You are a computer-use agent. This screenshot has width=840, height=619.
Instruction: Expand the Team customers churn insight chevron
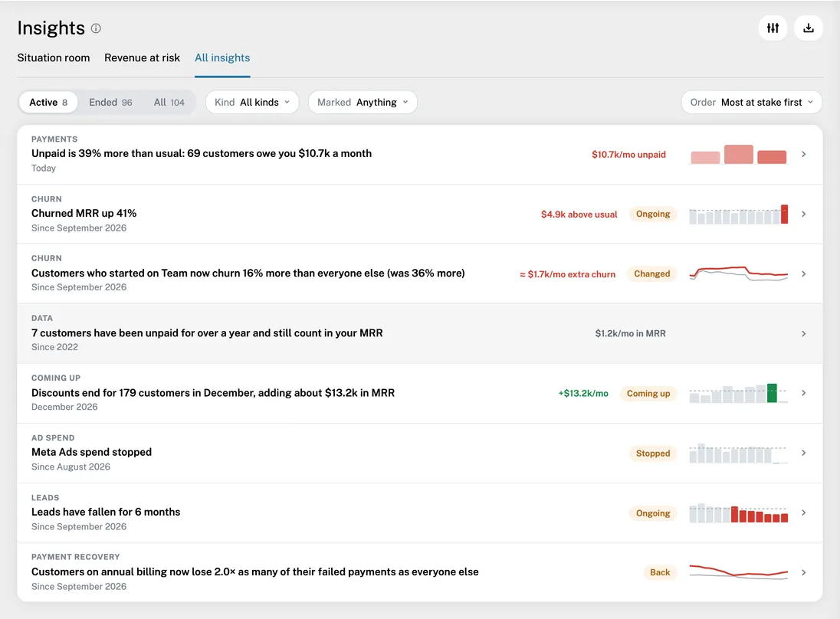click(x=803, y=273)
